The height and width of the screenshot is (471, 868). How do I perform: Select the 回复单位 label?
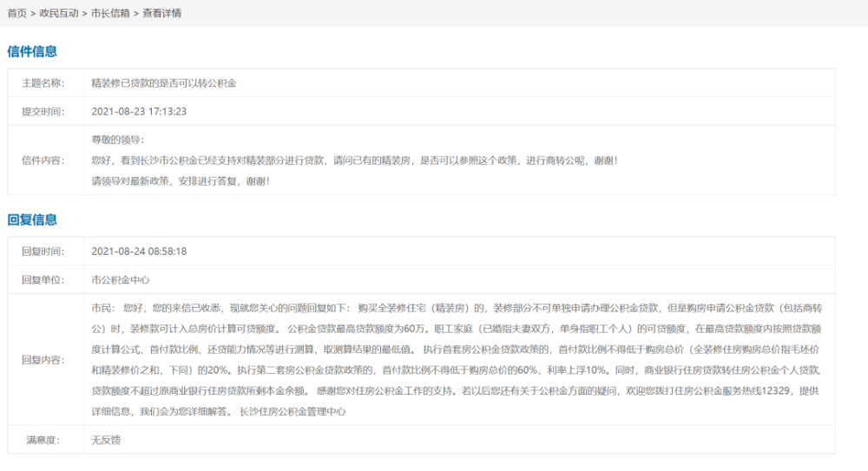[43, 280]
